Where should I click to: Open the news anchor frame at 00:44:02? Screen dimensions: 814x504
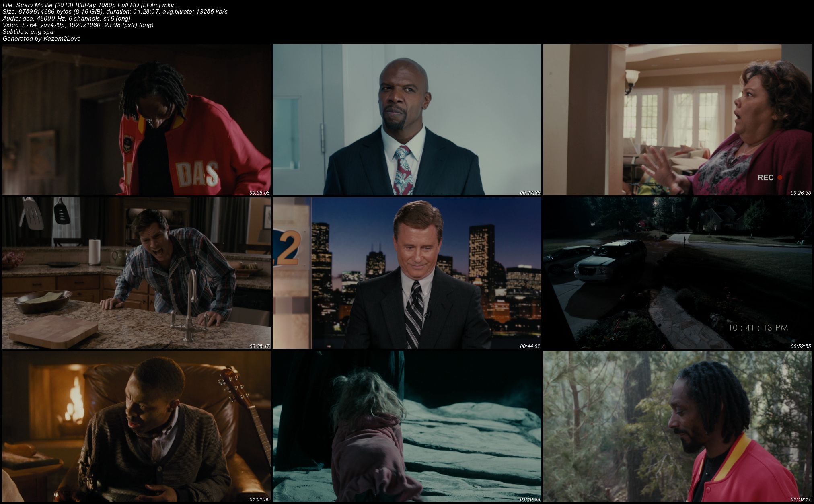(x=407, y=273)
